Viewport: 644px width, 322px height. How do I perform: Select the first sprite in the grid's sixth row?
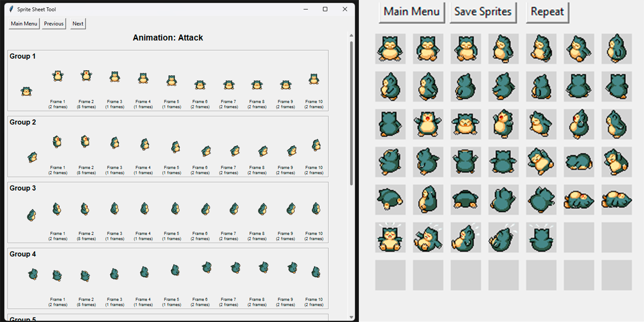tap(390, 238)
